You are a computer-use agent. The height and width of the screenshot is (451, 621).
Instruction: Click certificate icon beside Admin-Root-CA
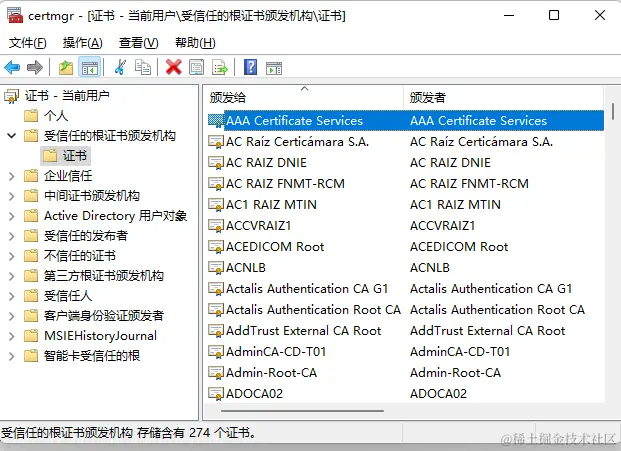[216, 373]
